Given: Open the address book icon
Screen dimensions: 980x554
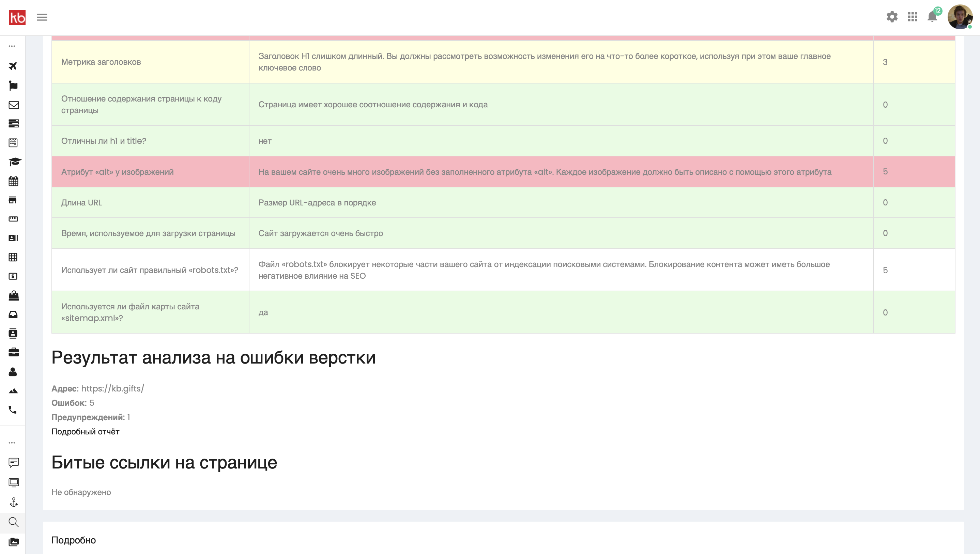Looking at the screenshot, I should point(13,333).
